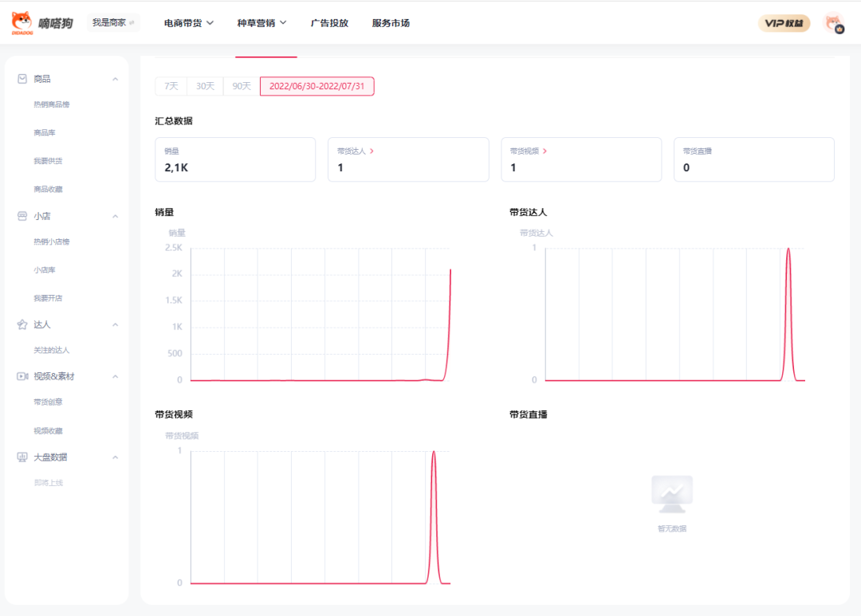Screen dimensions: 861x616
Task: Open the 种草营销 dropdown menu
Action: pyautogui.click(x=261, y=23)
